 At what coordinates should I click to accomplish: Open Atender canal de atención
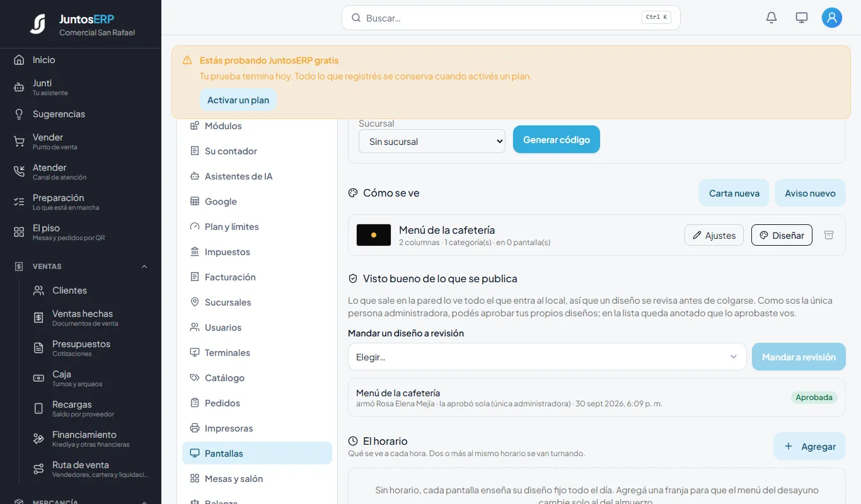click(81, 171)
